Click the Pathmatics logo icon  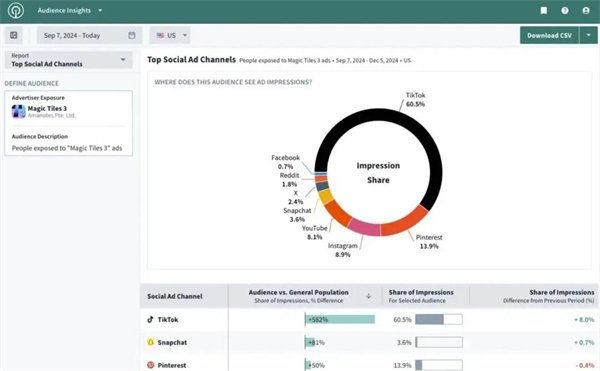[x=16, y=11]
